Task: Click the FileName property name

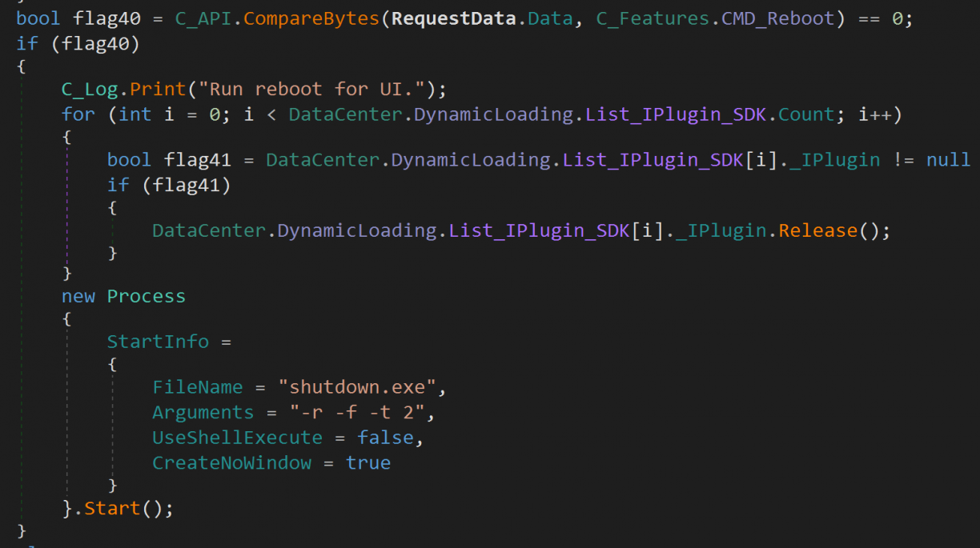Action: (x=198, y=387)
